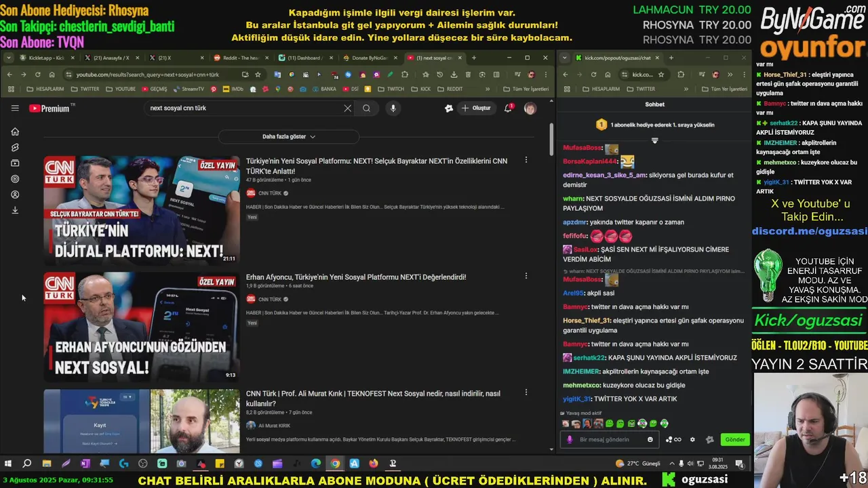Bookmark the YouTube page with the star
Image resolution: width=868 pixels, height=488 pixels.
point(258,75)
